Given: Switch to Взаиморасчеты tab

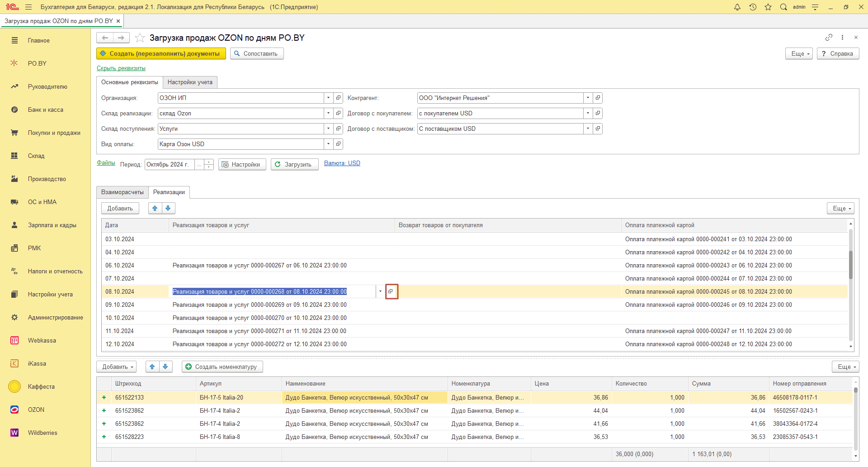Looking at the screenshot, I should click(123, 192).
